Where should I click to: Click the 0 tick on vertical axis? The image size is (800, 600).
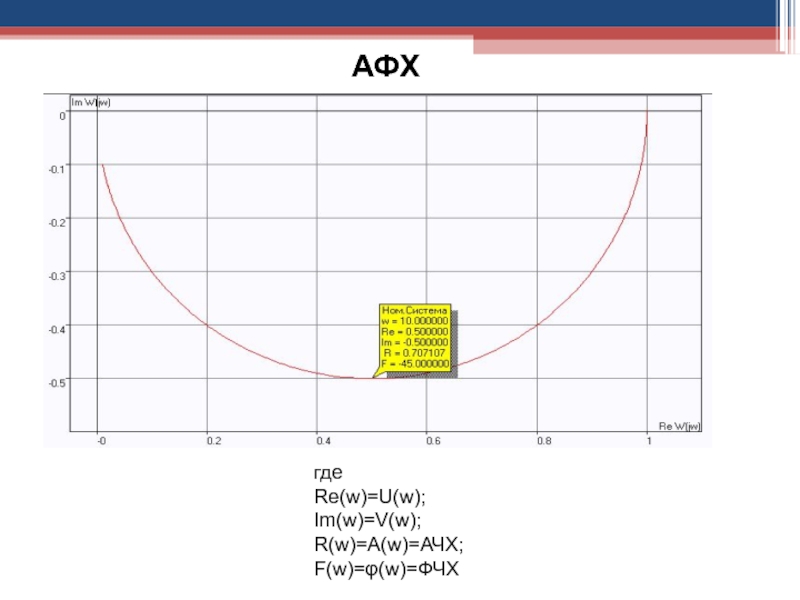[61, 116]
